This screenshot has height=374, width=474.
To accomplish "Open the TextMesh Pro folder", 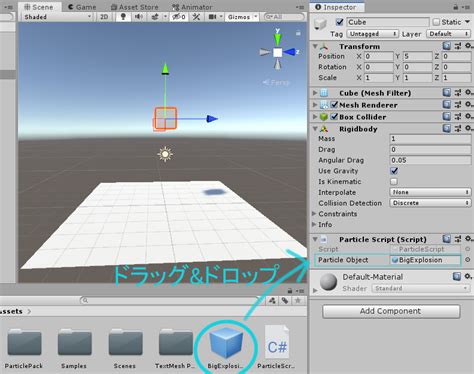I will point(175,348).
